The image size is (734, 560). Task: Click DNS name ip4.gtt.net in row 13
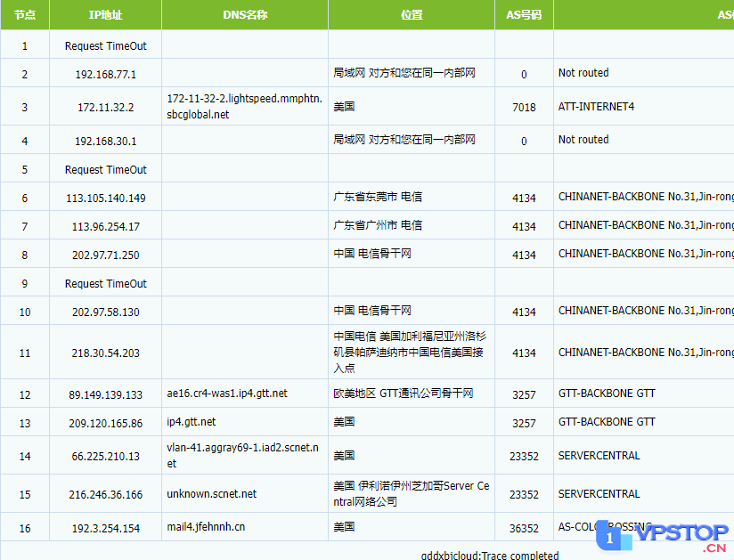coord(191,422)
